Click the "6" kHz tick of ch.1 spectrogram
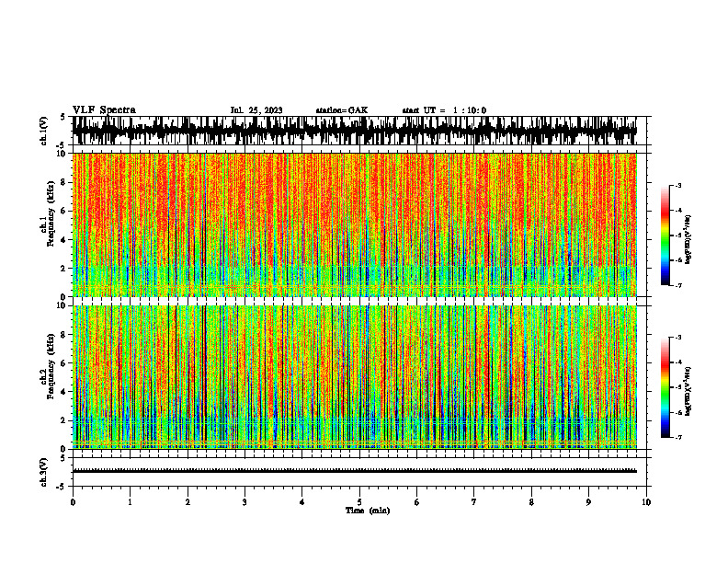 64,211
